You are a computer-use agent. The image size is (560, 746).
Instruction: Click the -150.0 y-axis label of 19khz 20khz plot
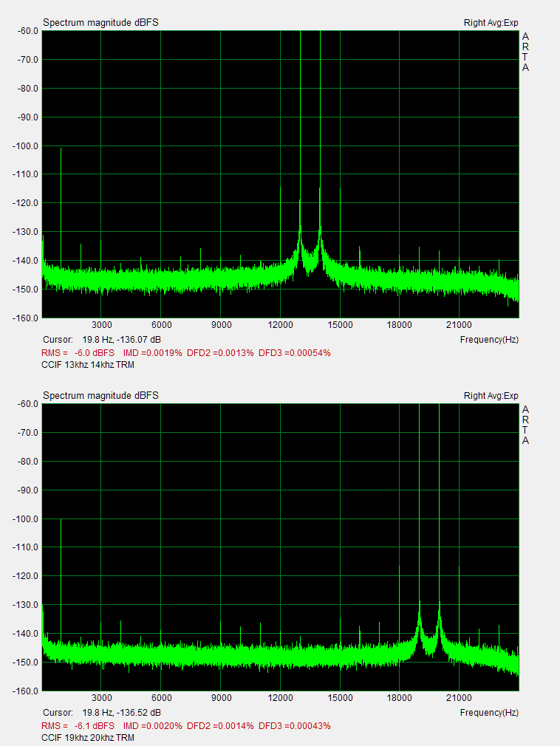pos(25,663)
